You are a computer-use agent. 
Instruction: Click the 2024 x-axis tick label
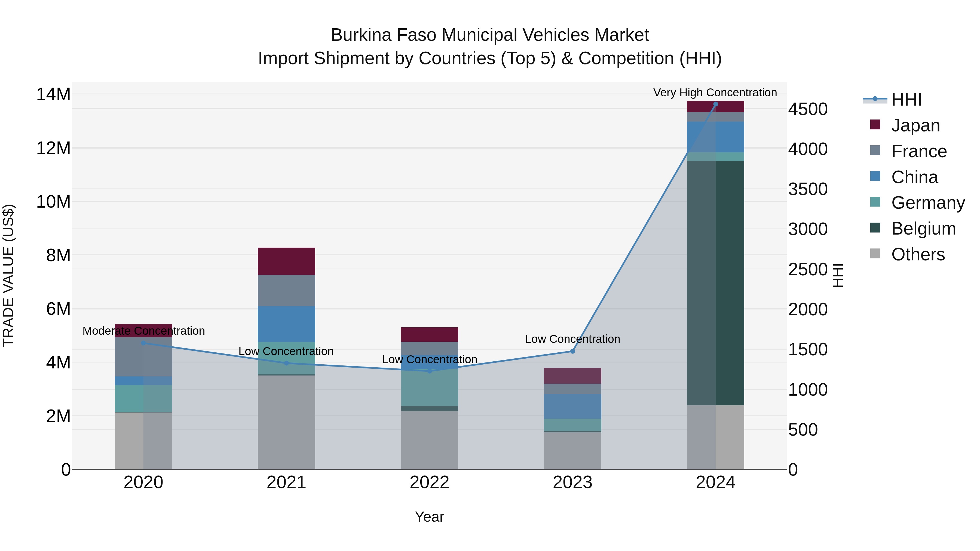pyautogui.click(x=716, y=482)
